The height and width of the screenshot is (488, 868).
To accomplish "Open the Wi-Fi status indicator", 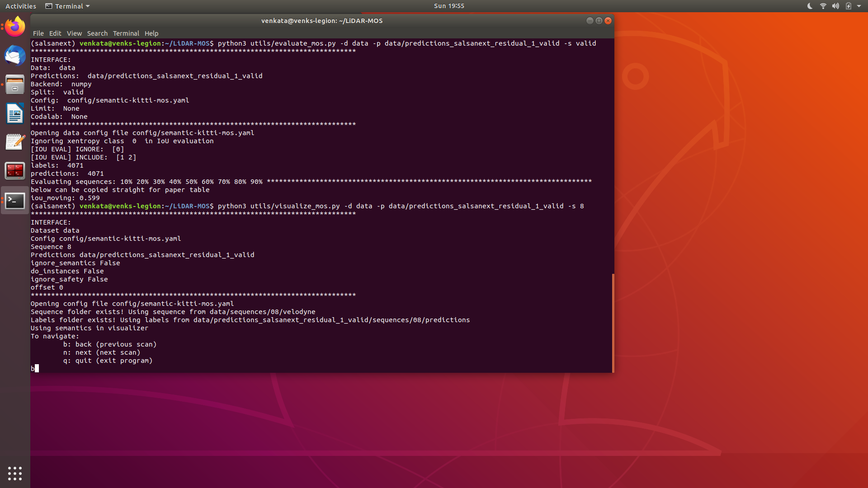I will (823, 6).
